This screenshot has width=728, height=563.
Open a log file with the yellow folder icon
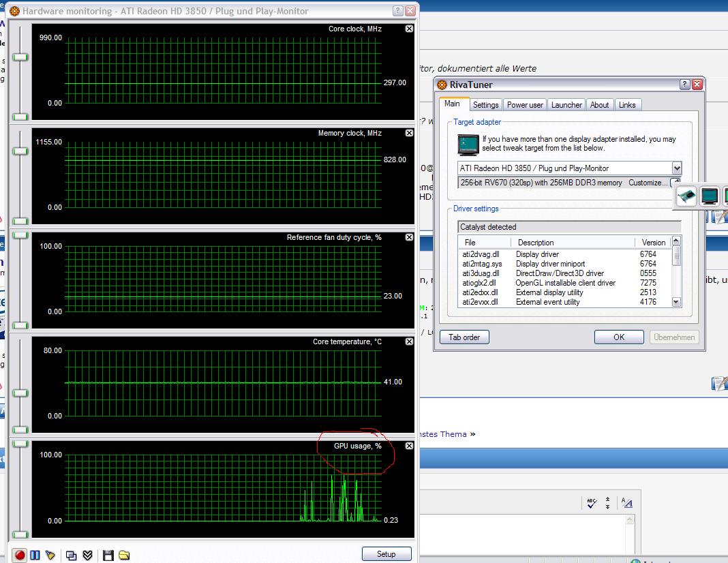point(125,555)
